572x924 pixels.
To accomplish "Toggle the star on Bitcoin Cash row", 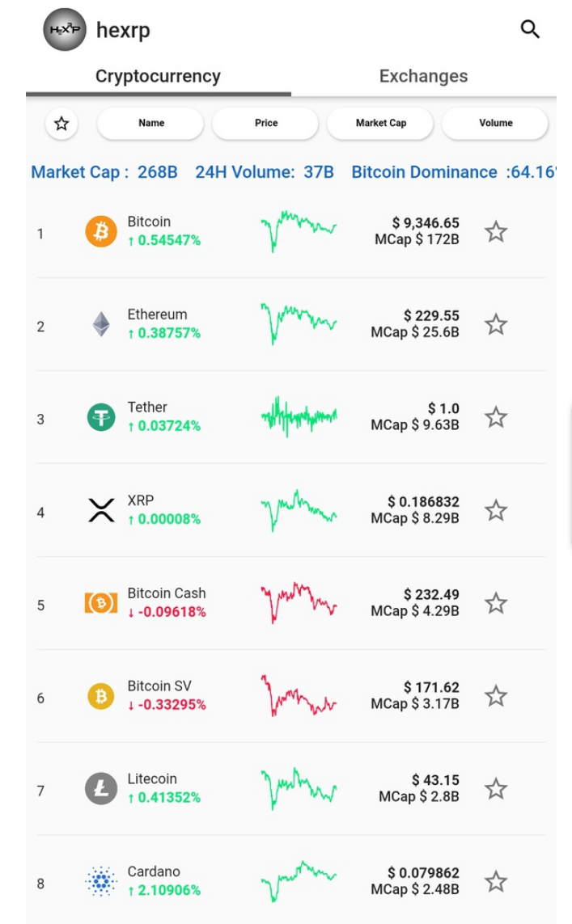I will 496,603.
